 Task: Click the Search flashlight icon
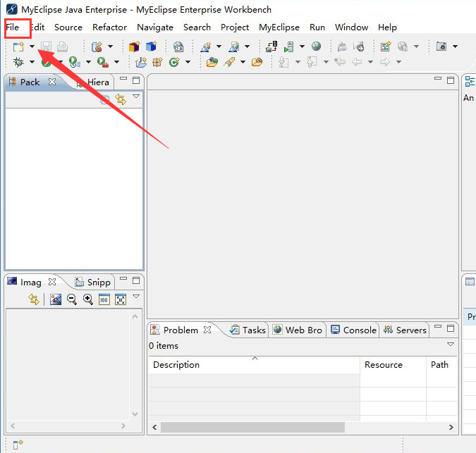(x=229, y=62)
